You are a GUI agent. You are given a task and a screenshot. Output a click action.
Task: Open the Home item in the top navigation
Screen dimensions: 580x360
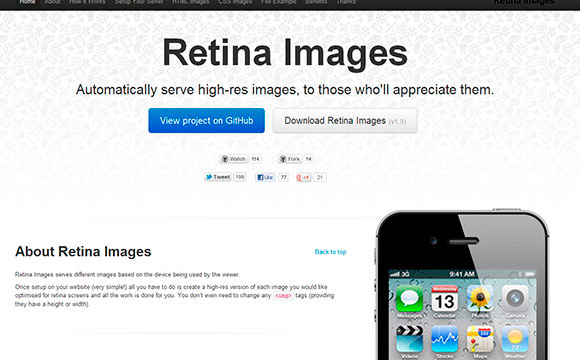click(x=27, y=2)
